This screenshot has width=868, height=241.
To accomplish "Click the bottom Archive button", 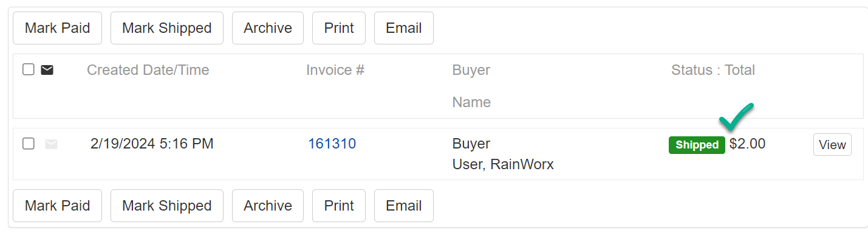I will [x=268, y=206].
